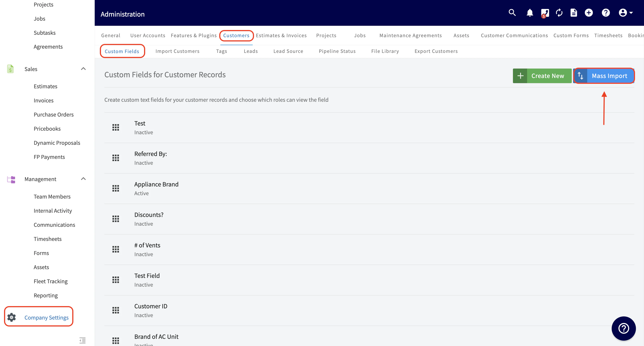Grab the drag handle for Test
The width and height of the screenshot is (644, 346).
point(116,127)
